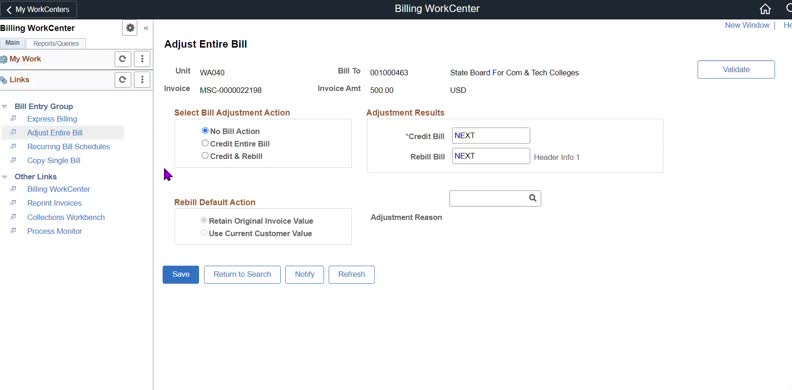Click icon beside Recurring Bill Schedules
This screenshot has height=390, width=792.
click(x=14, y=147)
